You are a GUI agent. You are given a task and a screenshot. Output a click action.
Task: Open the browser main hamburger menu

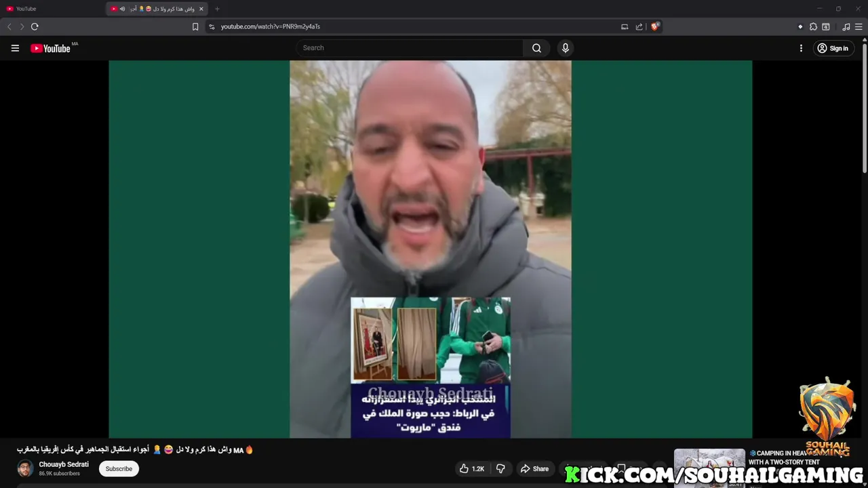859,26
